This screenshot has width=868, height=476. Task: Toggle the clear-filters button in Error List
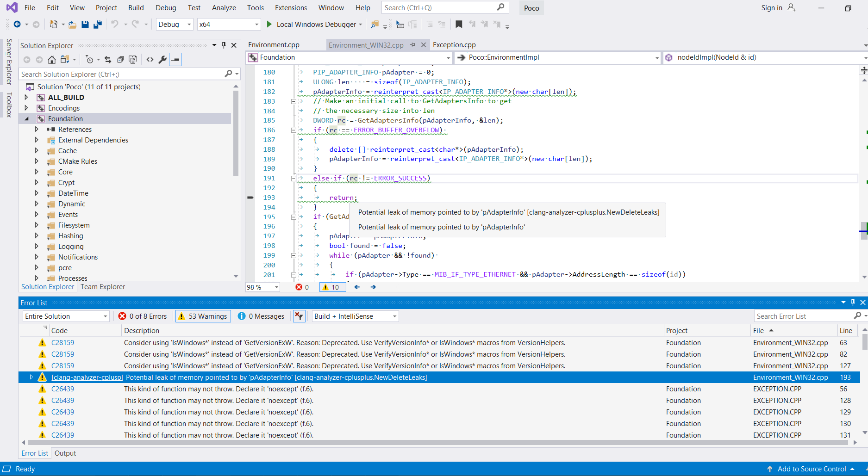299,316
